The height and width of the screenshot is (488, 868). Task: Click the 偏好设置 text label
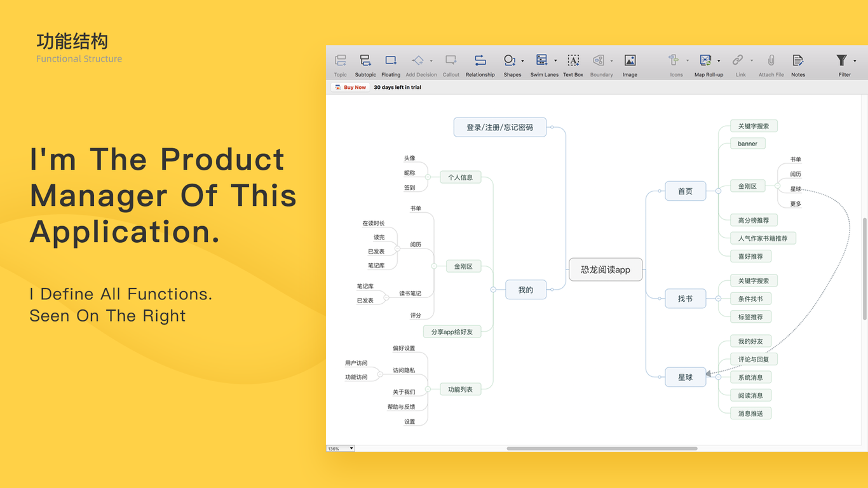[x=403, y=348]
